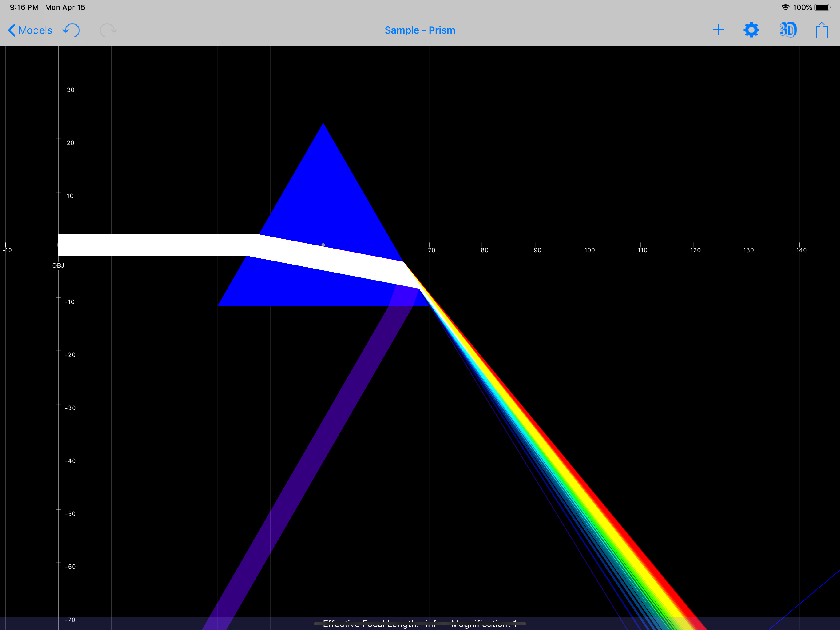Tap the 70 label on horizontal axis

coord(432,250)
